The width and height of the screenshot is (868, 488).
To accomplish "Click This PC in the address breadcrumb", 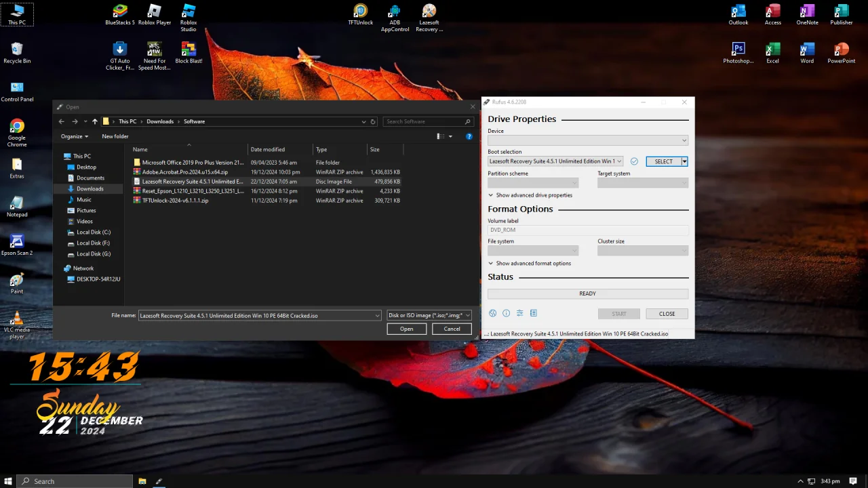I will pyautogui.click(x=127, y=121).
